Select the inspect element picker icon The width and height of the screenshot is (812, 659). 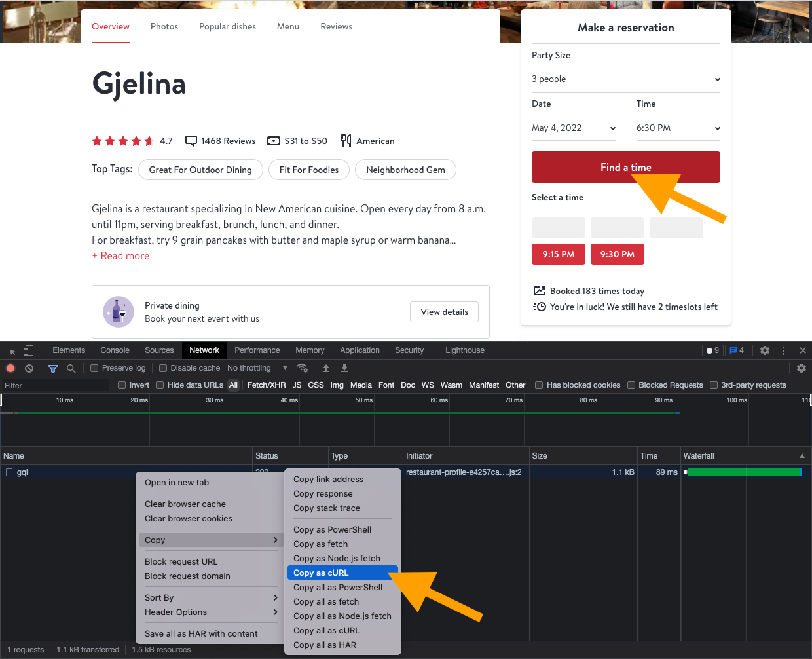pyautogui.click(x=10, y=350)
